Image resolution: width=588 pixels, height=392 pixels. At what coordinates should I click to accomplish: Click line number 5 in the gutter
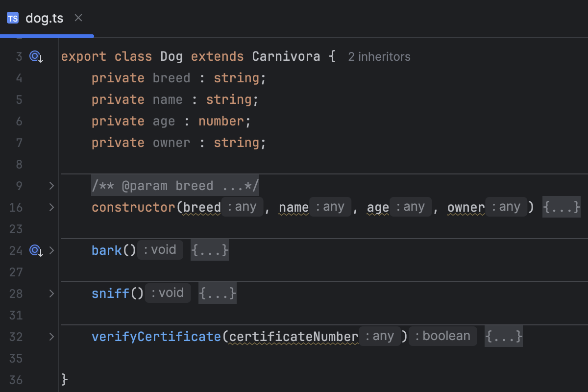click(19, 99)
